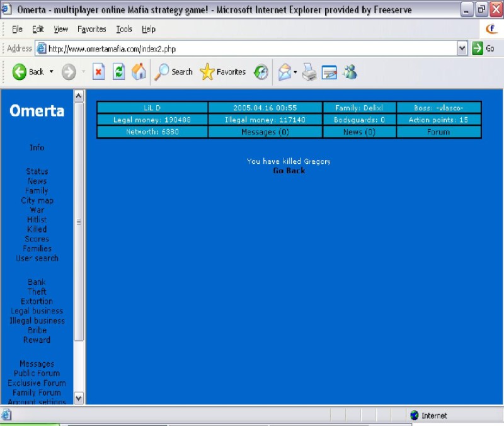Open the Edit menu
Viewport: 504px width, 426px height.
click(38, 29)
